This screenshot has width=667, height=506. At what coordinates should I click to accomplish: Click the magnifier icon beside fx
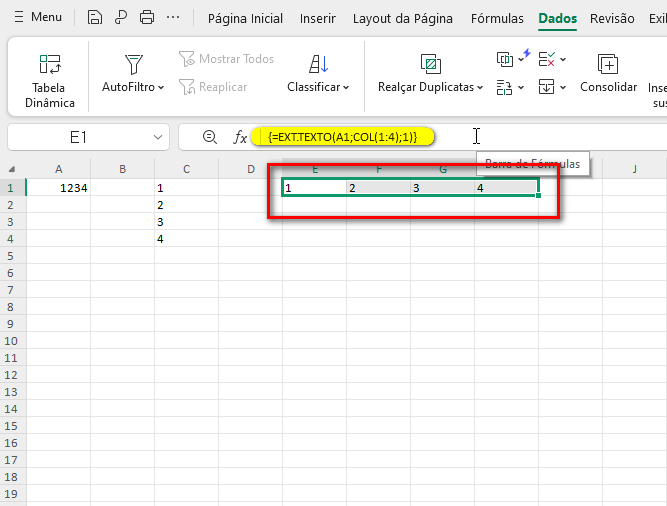(210, 137)
